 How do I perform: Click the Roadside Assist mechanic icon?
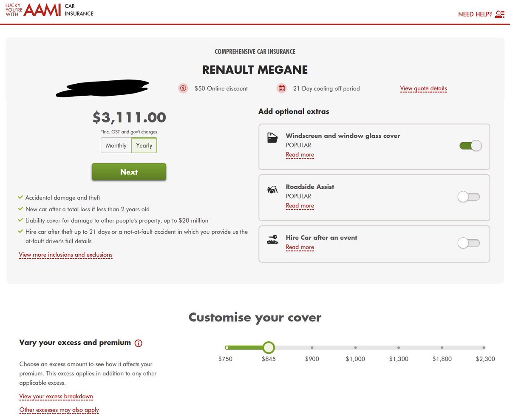(x=272, y=189)
